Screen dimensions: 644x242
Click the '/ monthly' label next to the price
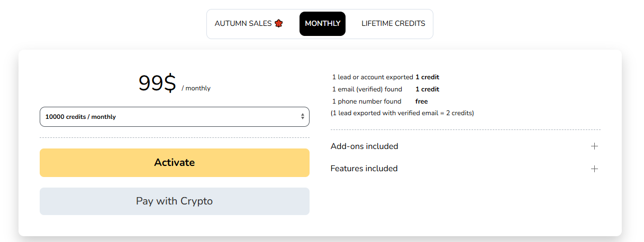(196, 88)
